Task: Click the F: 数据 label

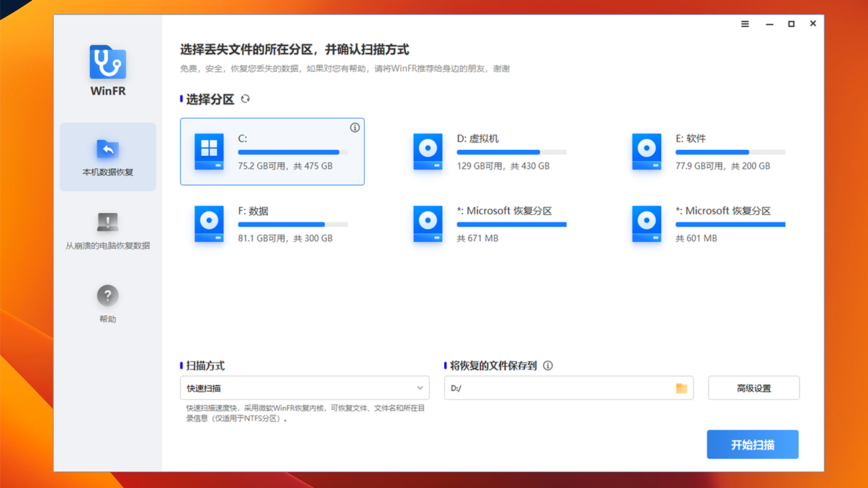Action: (253, 211)
